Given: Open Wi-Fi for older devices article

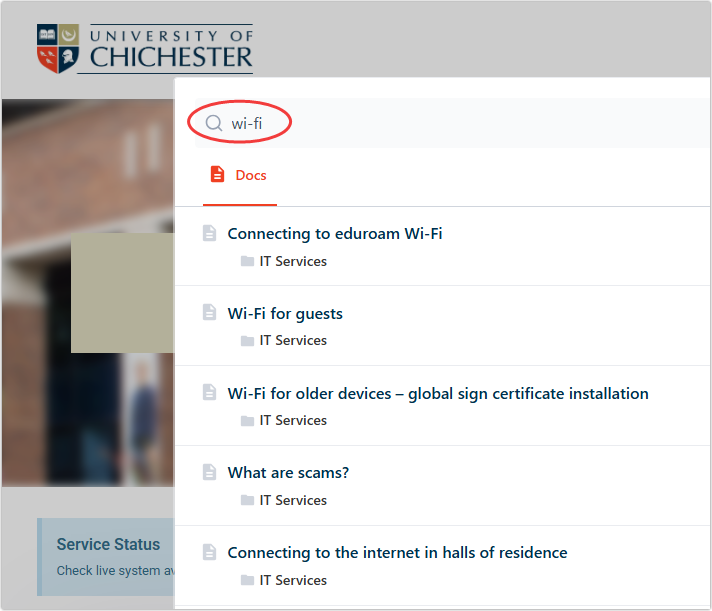Looking at the screenshot, I should pyautogui.click(x=438, y=394).
